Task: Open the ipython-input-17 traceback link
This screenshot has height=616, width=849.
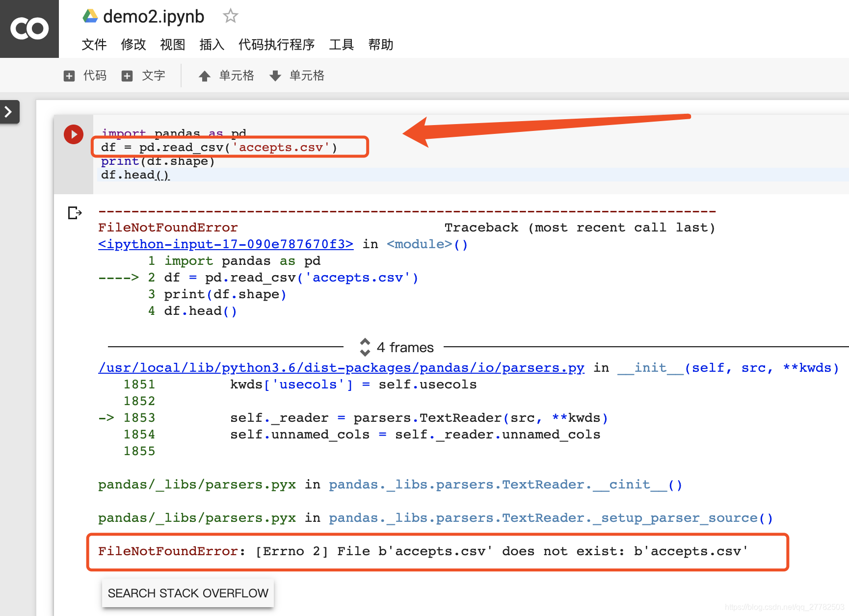Action: point(226,244)
